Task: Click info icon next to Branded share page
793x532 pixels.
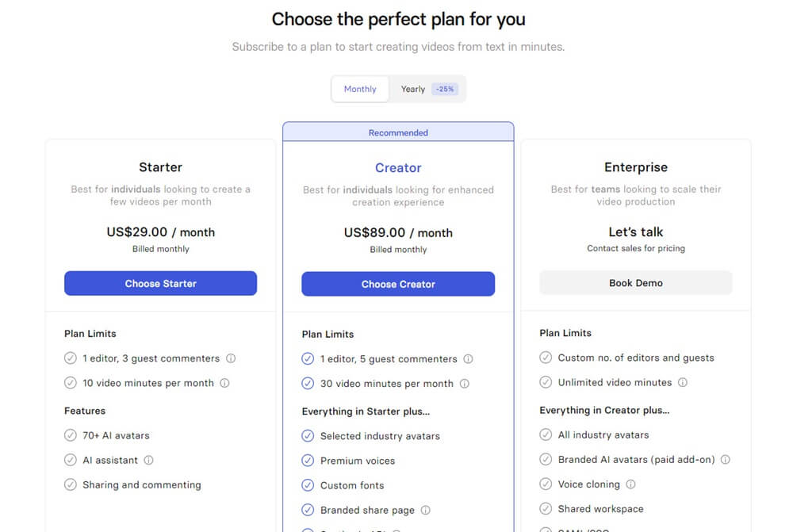Action: 425,511
